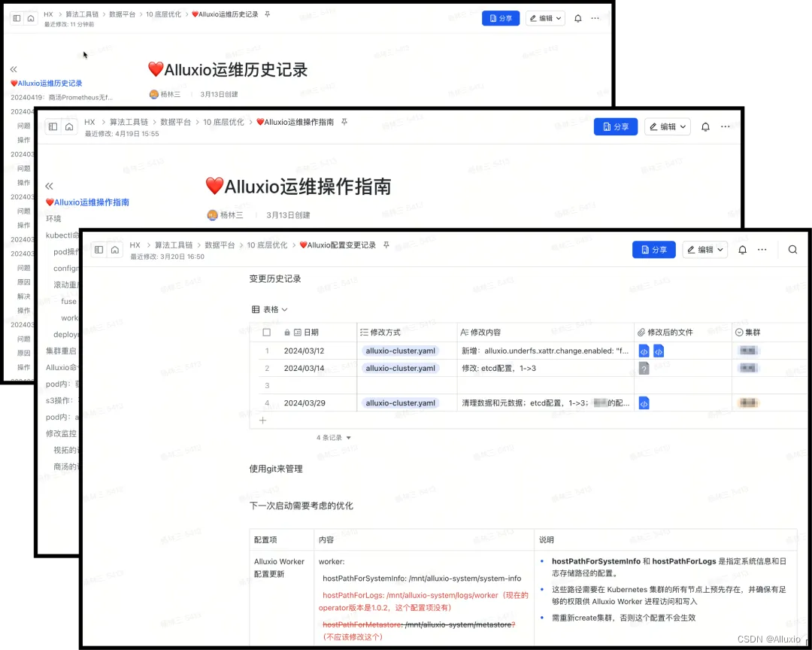
Task: Click the 修改: etcd配置, 1->3 cell
Action: point(545,368)
